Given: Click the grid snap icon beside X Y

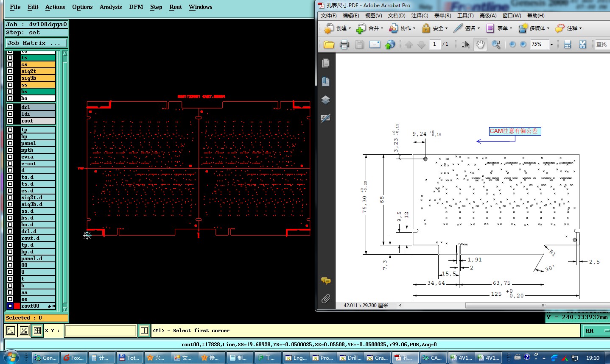Looking at the screenshot, I should click(37, 331).
